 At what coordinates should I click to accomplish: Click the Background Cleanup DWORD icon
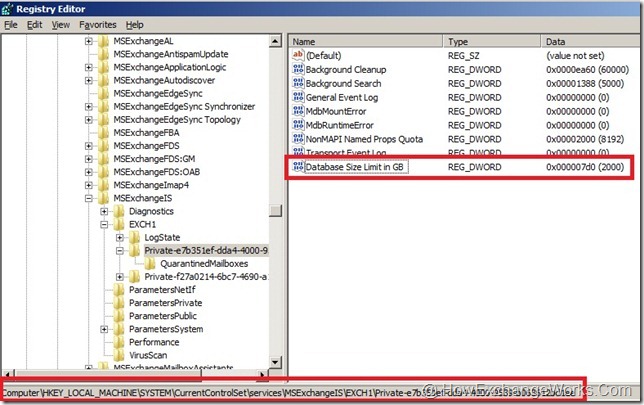[298, 69]
